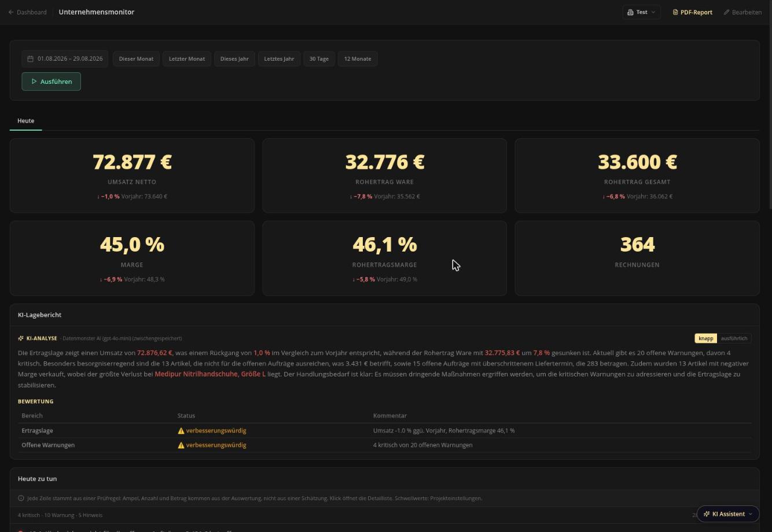This screenshot has height=532, width=772.
Task: Click the pencil icon of Bearbeiten
Action: coord(726,12)
